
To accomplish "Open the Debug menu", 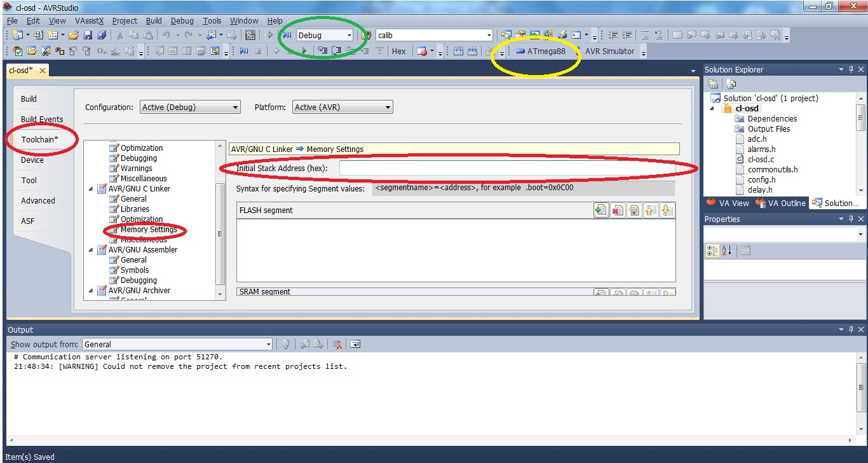I will 182,20.
